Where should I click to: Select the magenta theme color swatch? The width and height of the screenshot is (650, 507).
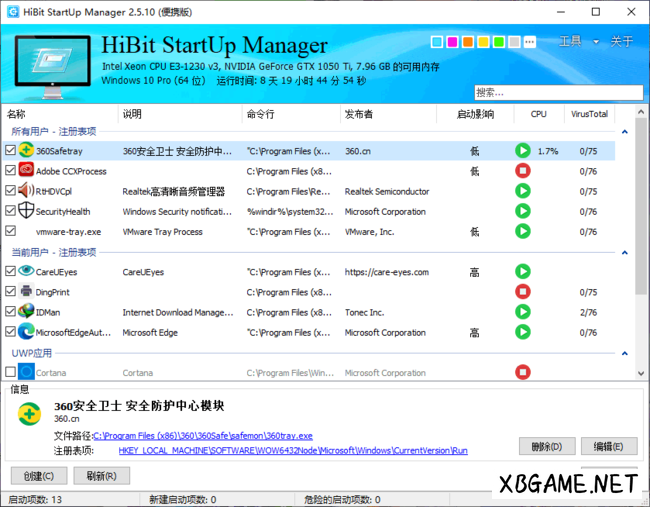click(x=452, y=42)
